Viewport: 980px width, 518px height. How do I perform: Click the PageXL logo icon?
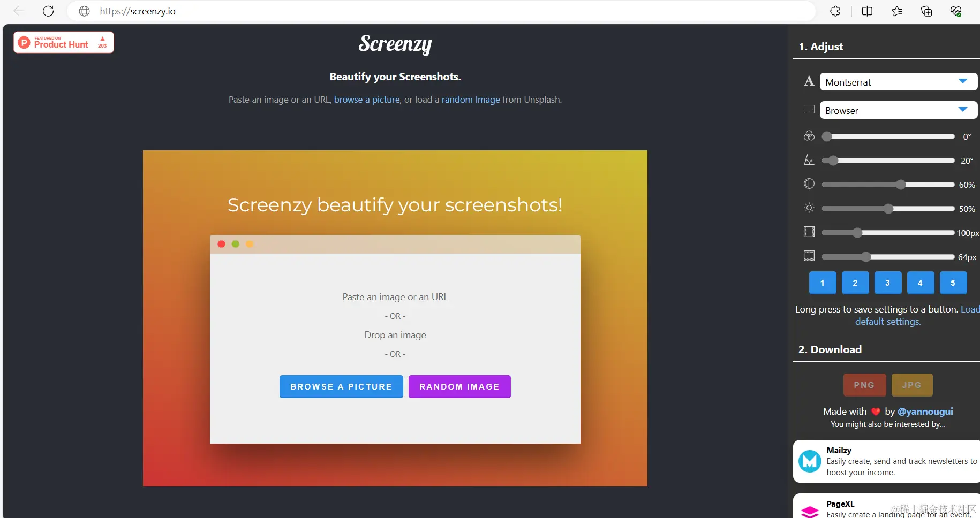point(810,512)
